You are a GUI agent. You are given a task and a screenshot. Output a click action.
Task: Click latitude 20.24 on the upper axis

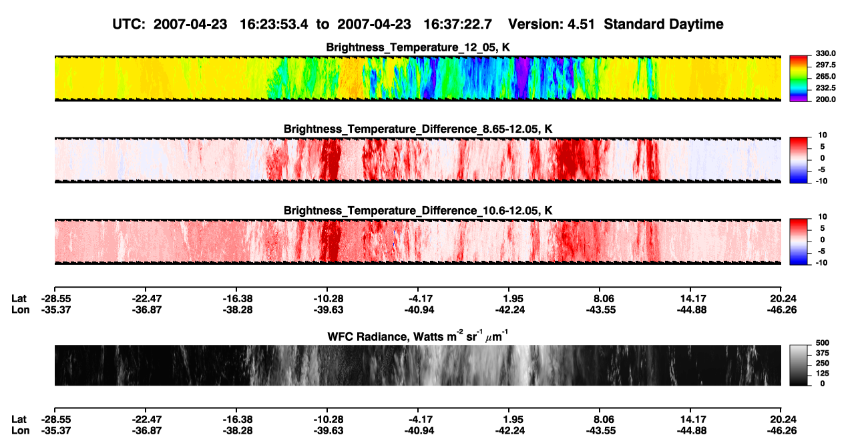point(781,298)
